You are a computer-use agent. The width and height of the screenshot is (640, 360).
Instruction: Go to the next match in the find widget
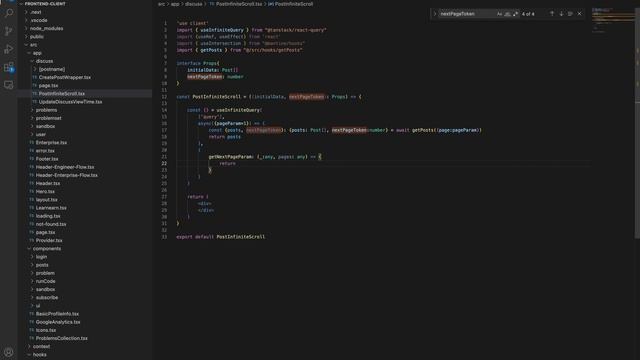pyautogui.click(x=561, y=14)
